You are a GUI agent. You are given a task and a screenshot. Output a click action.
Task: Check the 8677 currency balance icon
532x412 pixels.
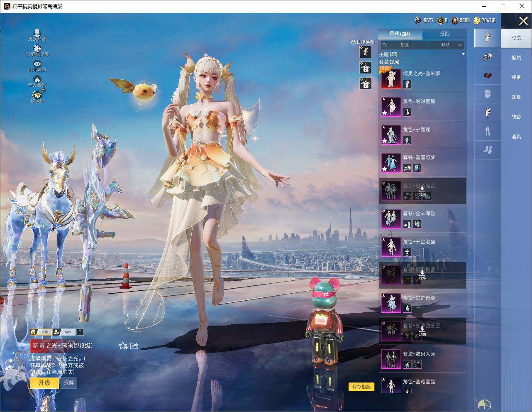pyautogui.click(x=418, y=20)
